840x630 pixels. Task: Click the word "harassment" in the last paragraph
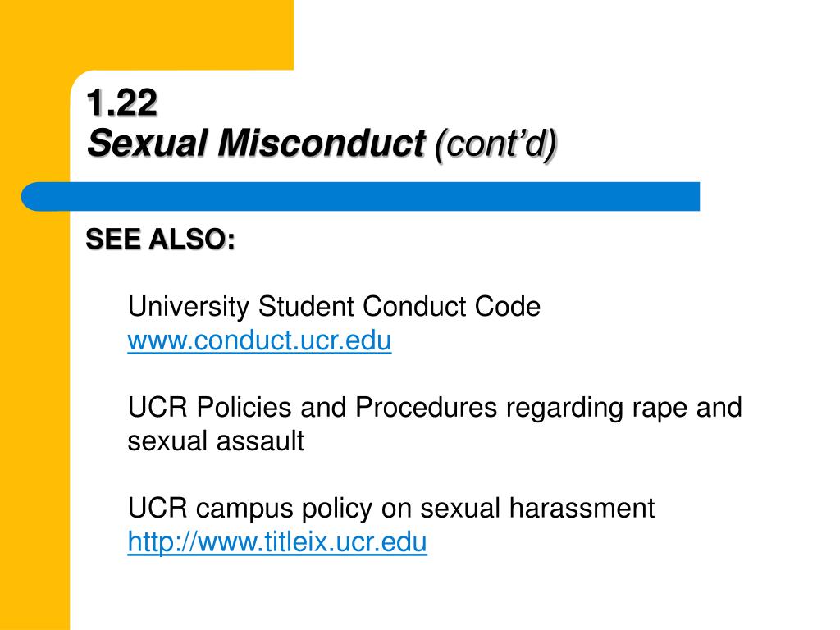[x=582, y=508]
